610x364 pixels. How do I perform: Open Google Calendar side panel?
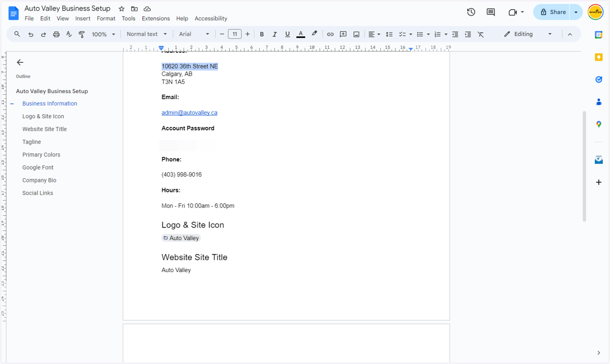click(599, 35)
